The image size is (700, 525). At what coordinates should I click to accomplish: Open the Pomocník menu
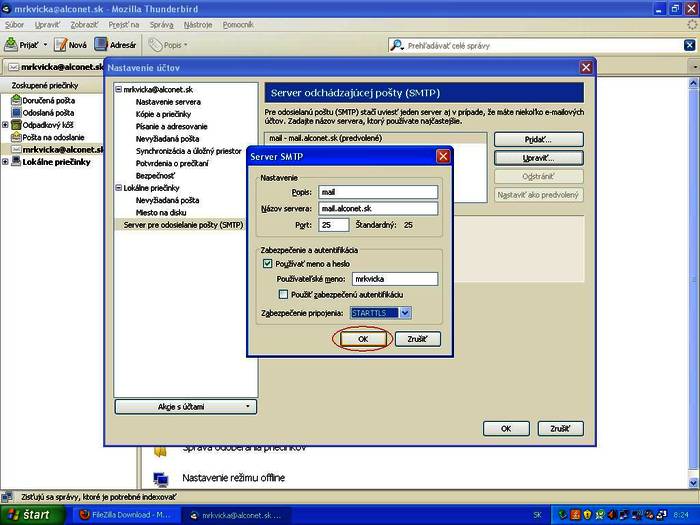tap(238, 25)
